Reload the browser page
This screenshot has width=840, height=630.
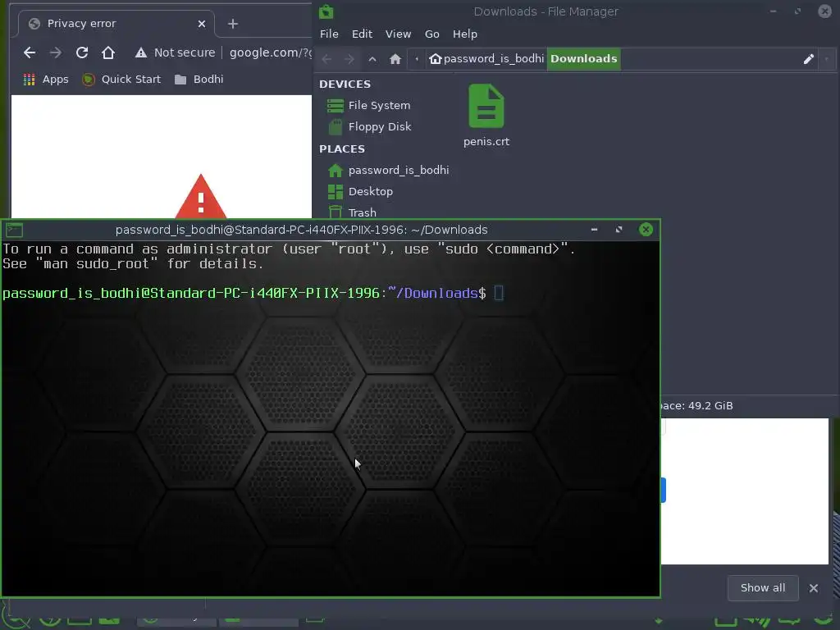coord(82,52)
